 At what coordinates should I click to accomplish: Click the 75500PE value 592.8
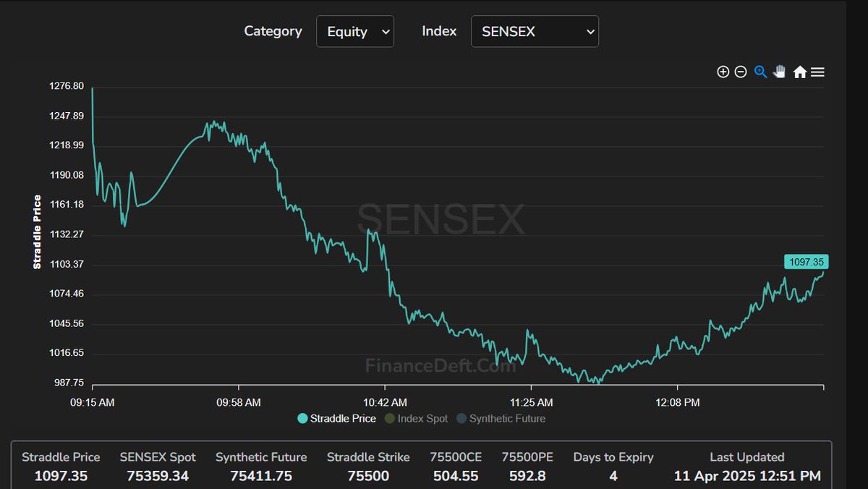pos(527,476)
